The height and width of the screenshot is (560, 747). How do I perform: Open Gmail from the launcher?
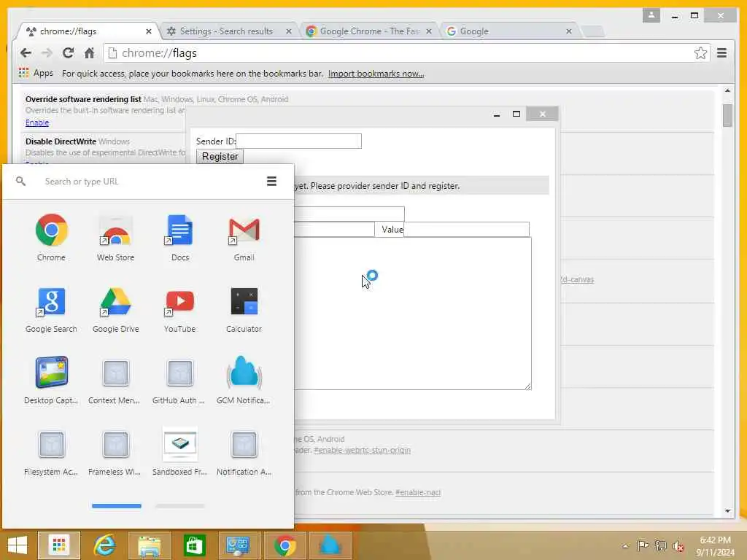[x=244, y=237]
